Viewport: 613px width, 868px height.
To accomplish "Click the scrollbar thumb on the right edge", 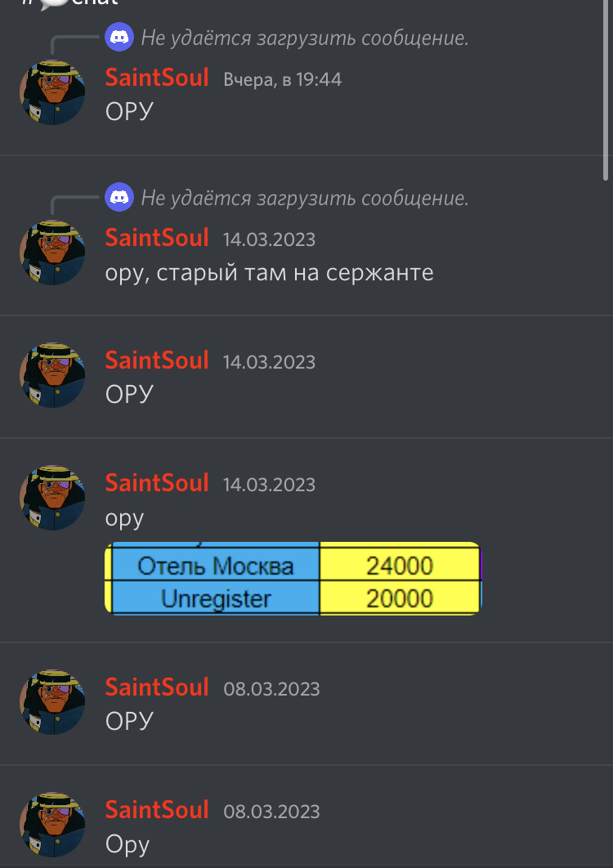I will (x=606, y=88).
